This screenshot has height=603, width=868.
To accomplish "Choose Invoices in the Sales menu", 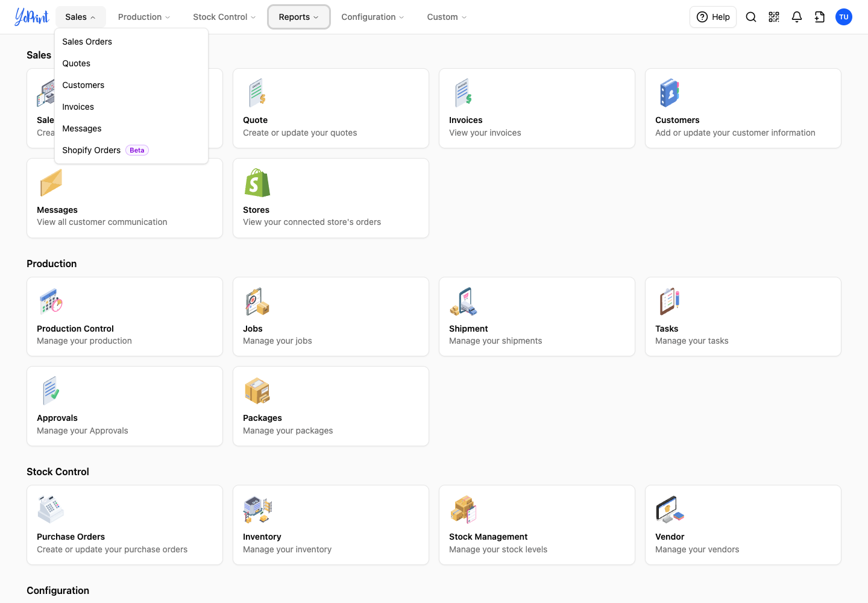I will click(x=131, y=107).
